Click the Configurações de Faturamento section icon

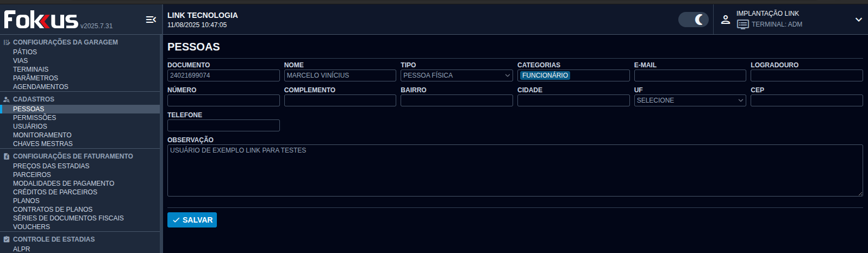[7, 156]
